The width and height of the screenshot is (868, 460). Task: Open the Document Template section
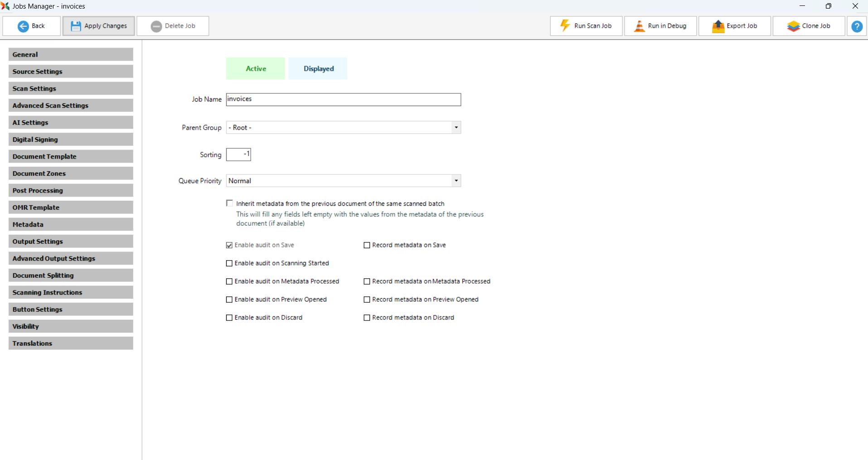(71, 156)
